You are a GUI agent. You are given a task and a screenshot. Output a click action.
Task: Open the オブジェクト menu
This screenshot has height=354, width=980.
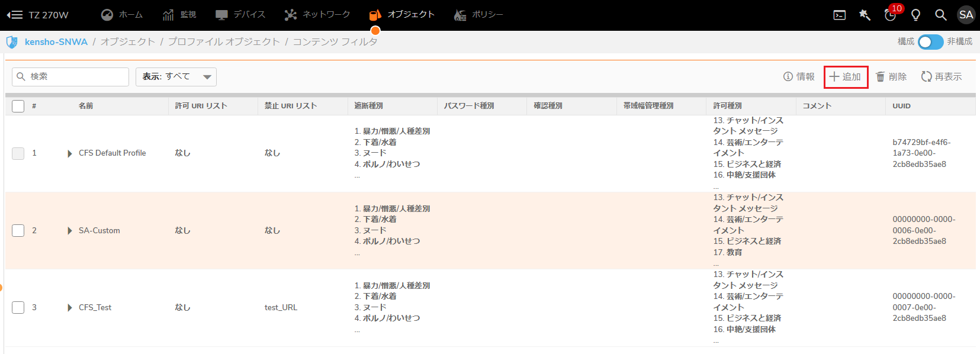[x=411, y=15]
